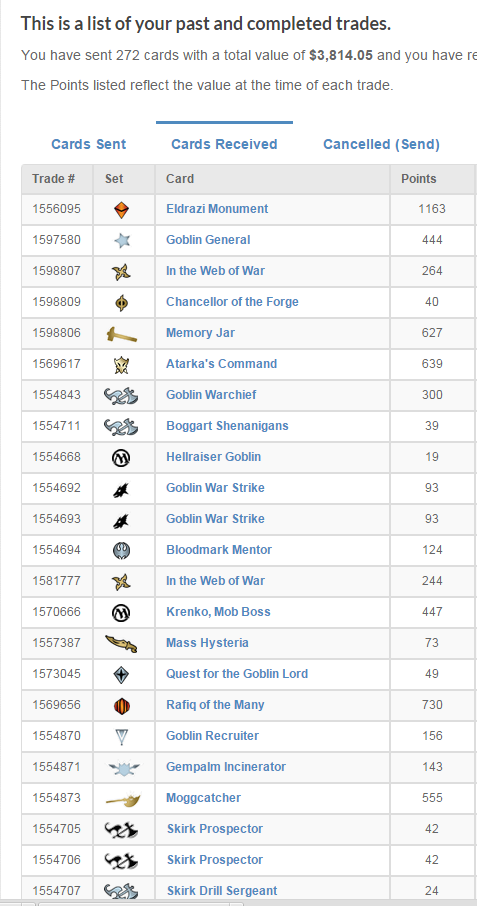Click the set icon beside Moggcatcher

pos(123,799)
